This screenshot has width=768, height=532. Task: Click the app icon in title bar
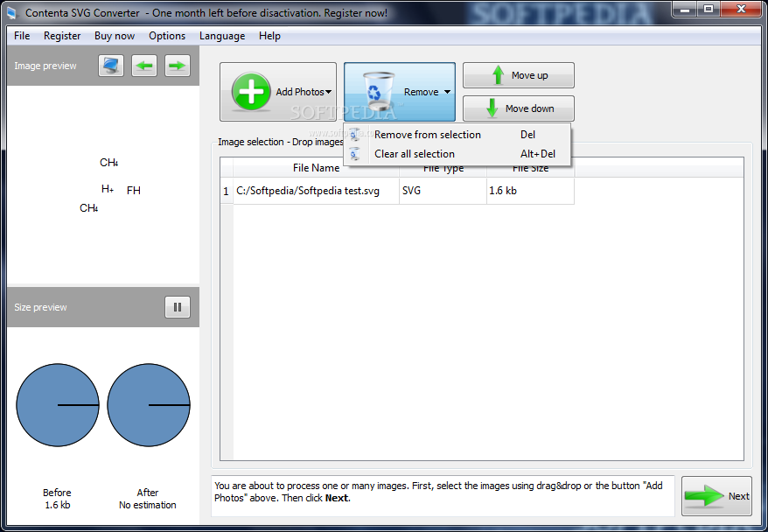[x=11, y=13]
